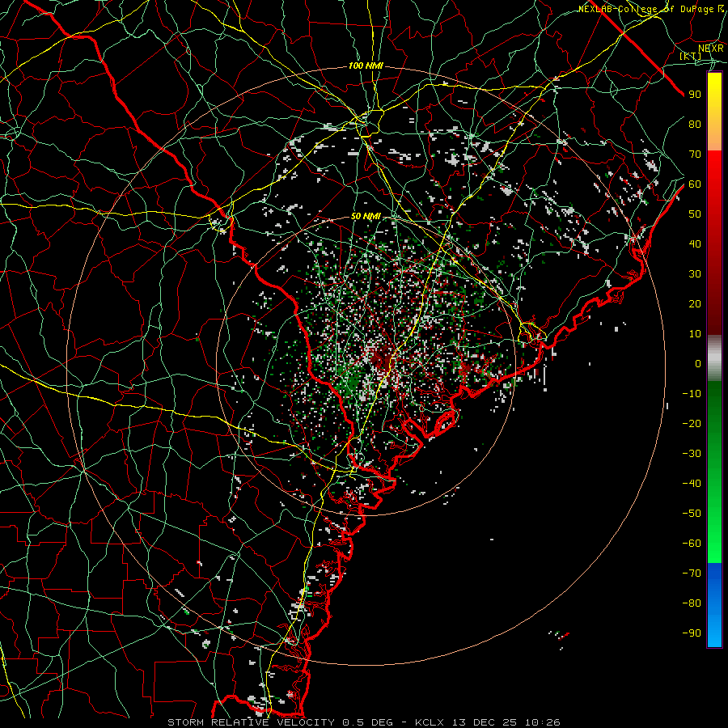
Task: Click the -10 value on velocity scale
Action: pos(692,394)
